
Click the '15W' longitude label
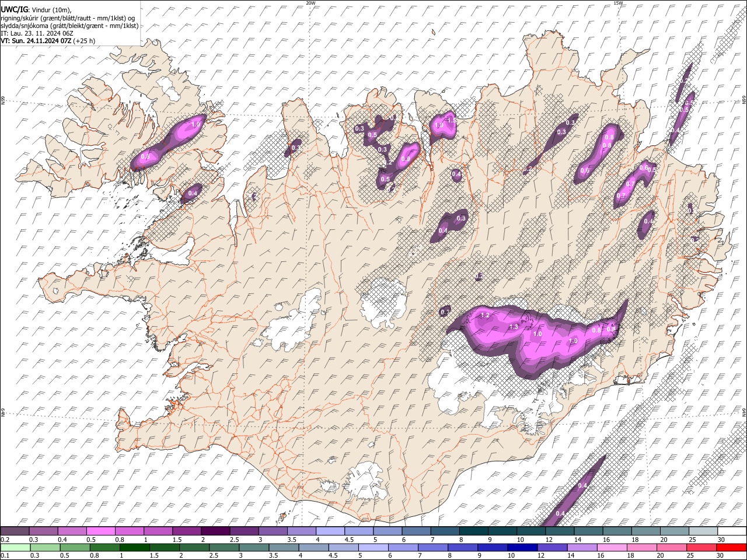pos(618,3)
